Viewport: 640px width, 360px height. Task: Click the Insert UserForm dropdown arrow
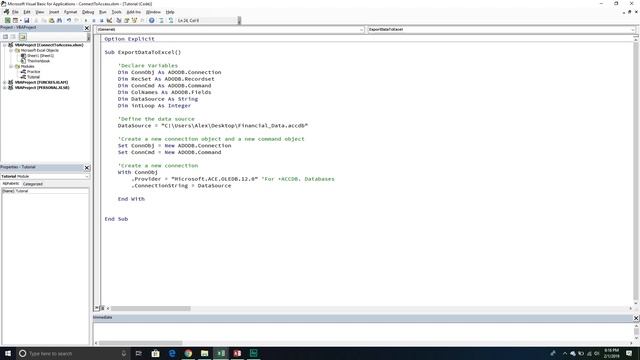pos(20,20)
